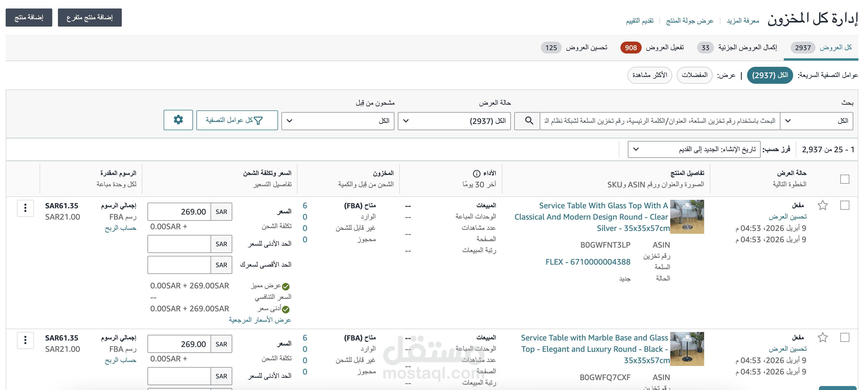The height and width of the screenshot is (390, 868).
Task: Favorite the Marble Base table star
Action: tap(823, 337)
